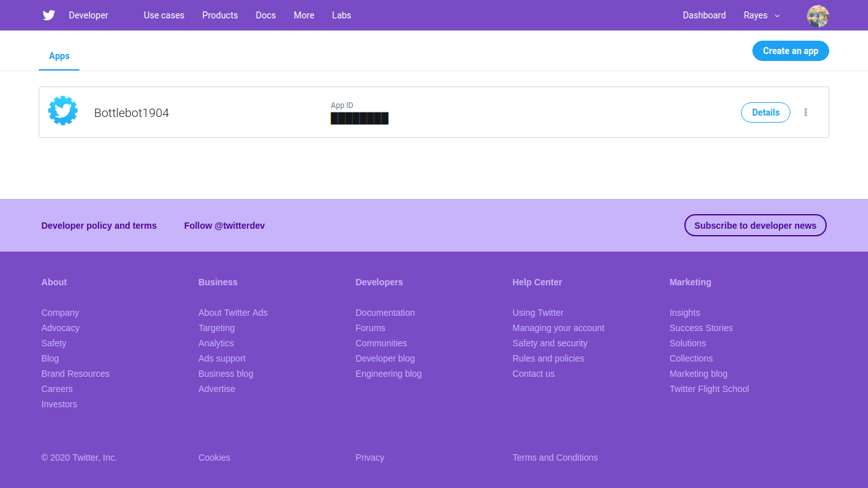Open the Success Stories link
Image resolution: width=868 pixels, height=488 pixels.
tap(702, 328)
